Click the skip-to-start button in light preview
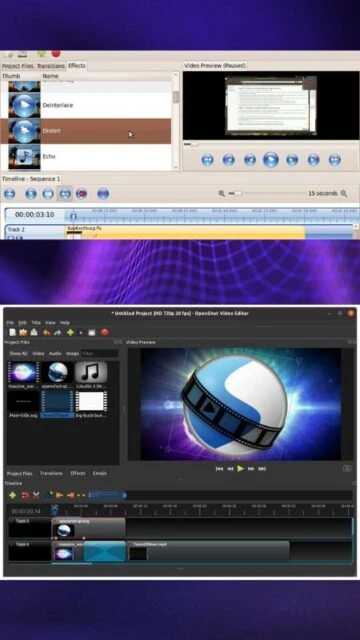Viewport: 360px width, 640px height. pos(207,160)
